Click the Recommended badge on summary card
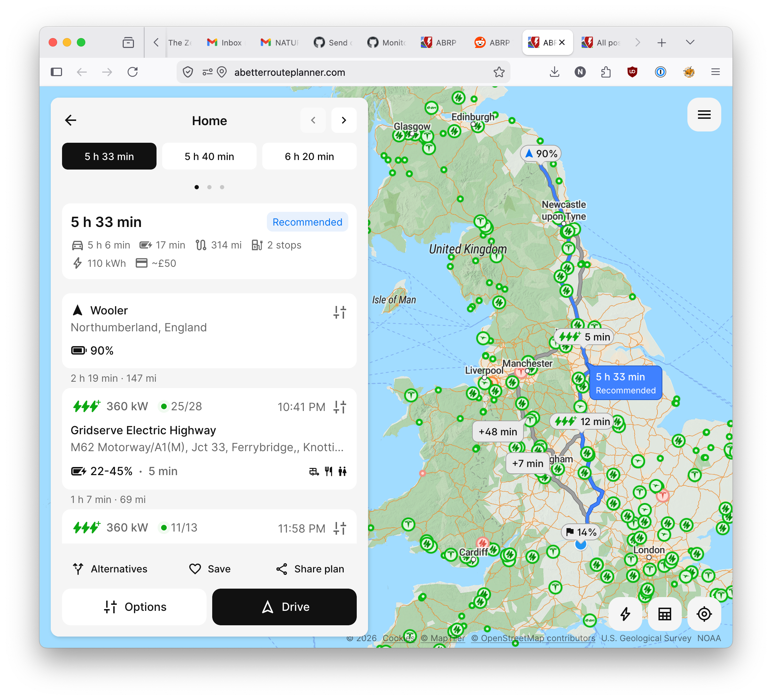 coord(307,222)
